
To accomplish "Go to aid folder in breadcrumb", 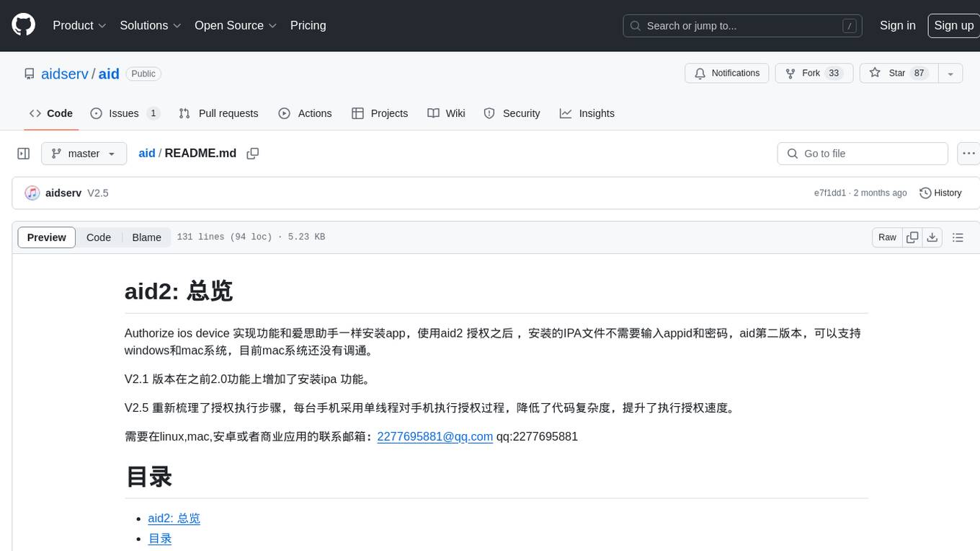I will pos(147,154).
